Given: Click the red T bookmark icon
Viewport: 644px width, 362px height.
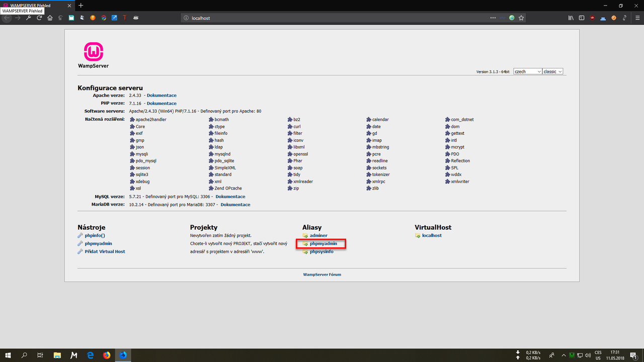Looking at the screenshot, I should [x=124, y=18].
